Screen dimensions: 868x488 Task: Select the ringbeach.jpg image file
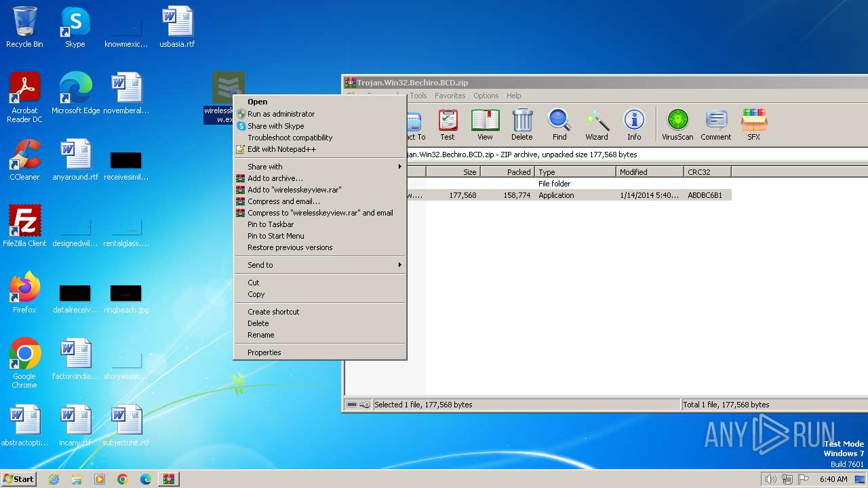pyautogui.click(x=126, y=300)
